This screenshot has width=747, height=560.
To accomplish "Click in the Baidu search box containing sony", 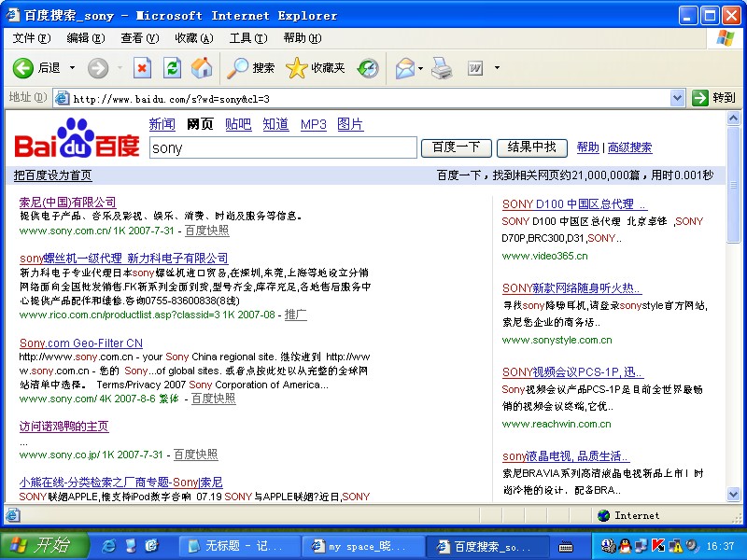I will click(x=283, y=148).
